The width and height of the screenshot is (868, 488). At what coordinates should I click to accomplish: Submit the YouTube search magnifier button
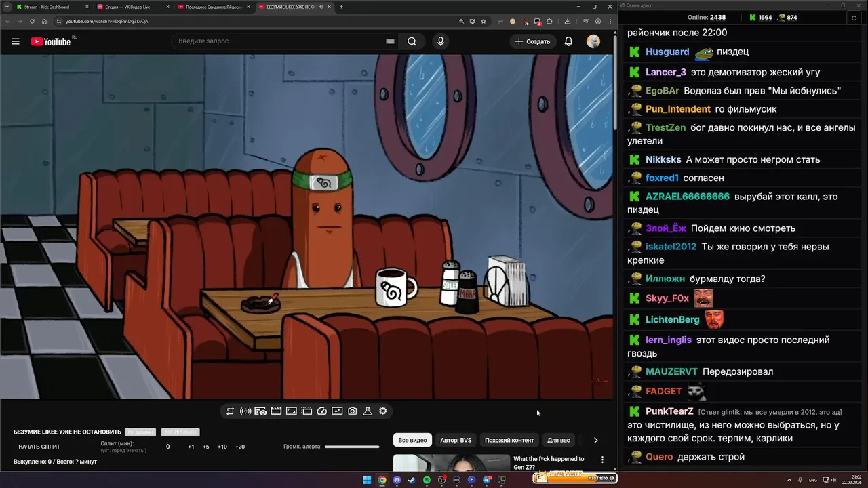pos(412,41)
